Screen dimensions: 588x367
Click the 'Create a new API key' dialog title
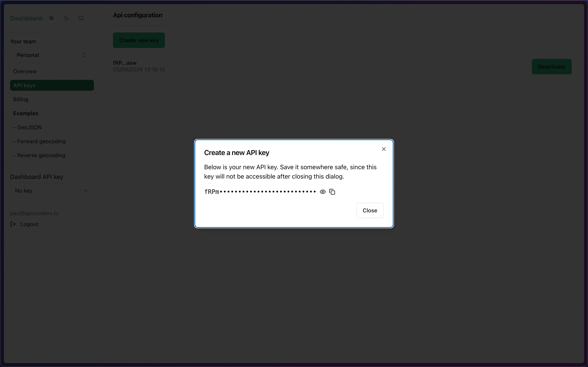pyautogui.click(x=237, y=153)
